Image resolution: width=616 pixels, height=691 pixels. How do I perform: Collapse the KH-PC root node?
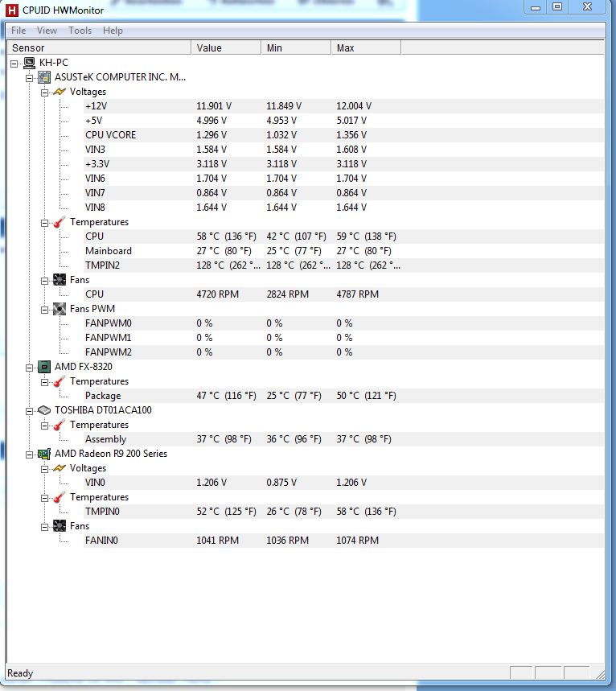tap(14, 64)
